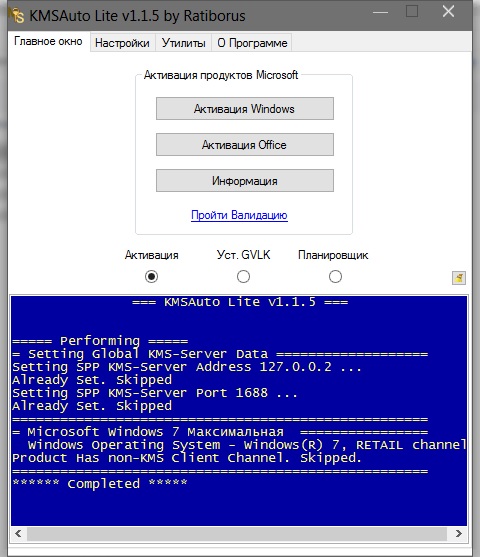Select the Уст. GVLK radio button
This screenshot has height=557, width=480.
243,276
